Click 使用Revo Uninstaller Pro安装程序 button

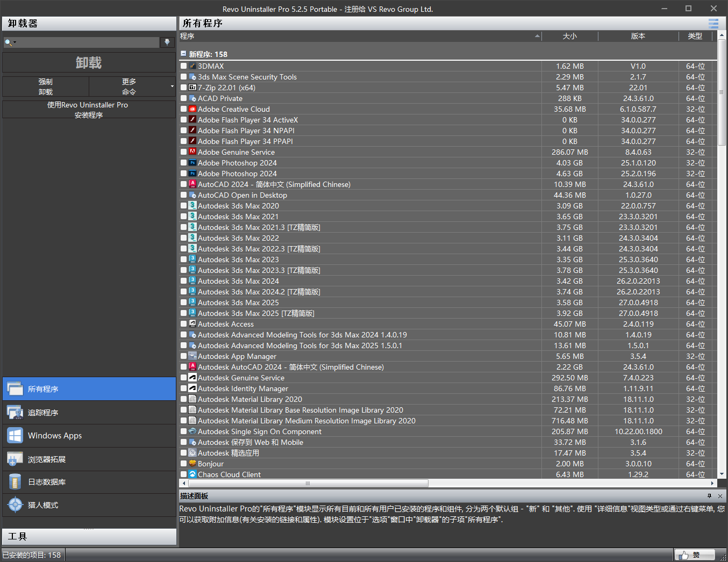pyautogui.click(x=89, y=110)
